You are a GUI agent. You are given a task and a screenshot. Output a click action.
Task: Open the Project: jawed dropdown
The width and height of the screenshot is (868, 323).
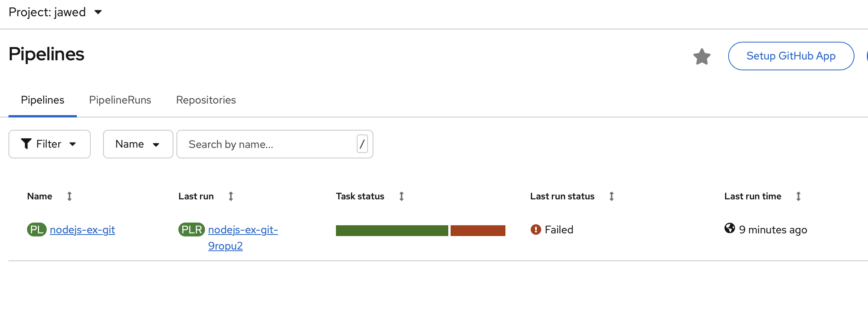click(x=55, y=12)
